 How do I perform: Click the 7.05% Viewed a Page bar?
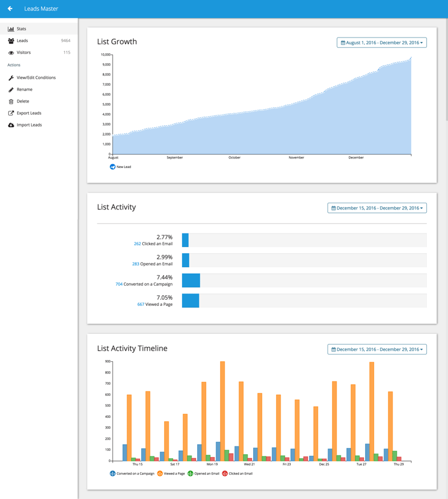tap(304, 301)
